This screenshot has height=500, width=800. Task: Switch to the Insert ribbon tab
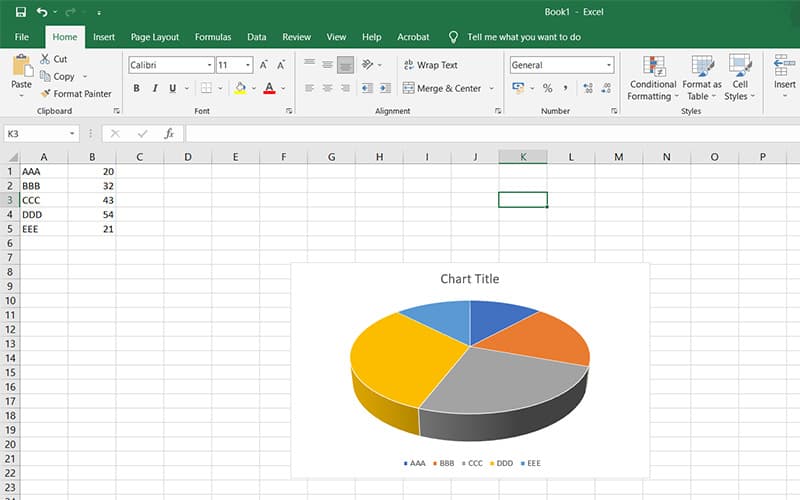pos(104,37)
